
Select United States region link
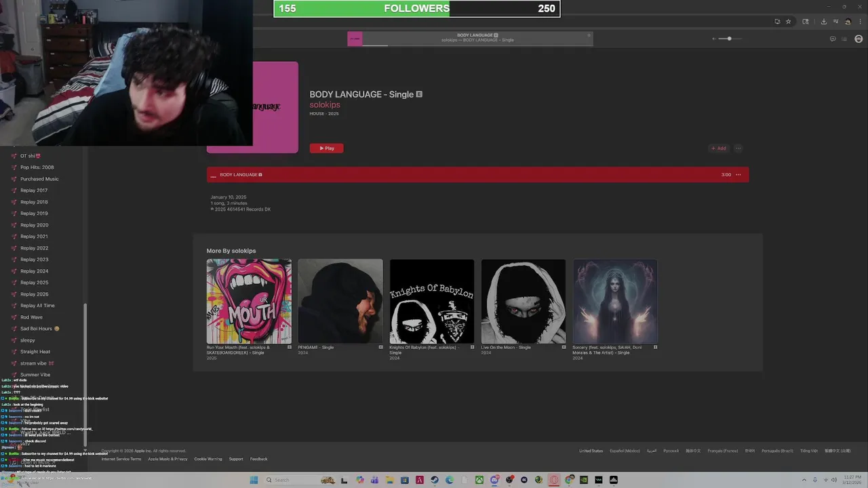[591, 451]
